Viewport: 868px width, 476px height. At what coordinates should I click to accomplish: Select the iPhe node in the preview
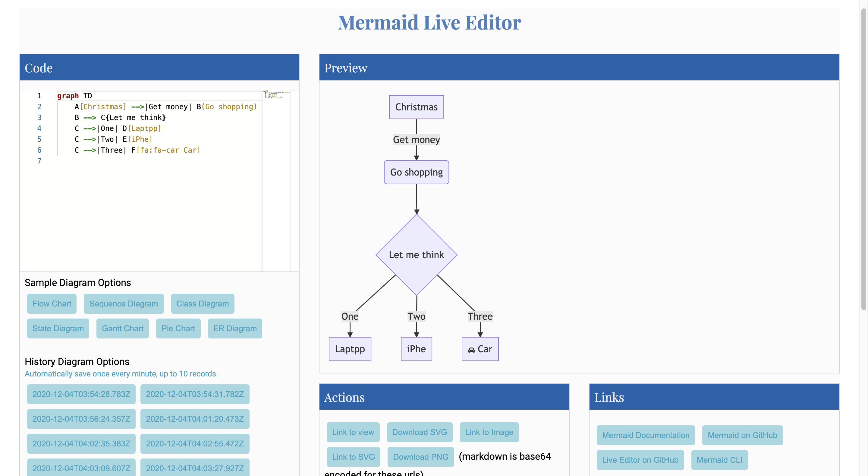(417, 349)
